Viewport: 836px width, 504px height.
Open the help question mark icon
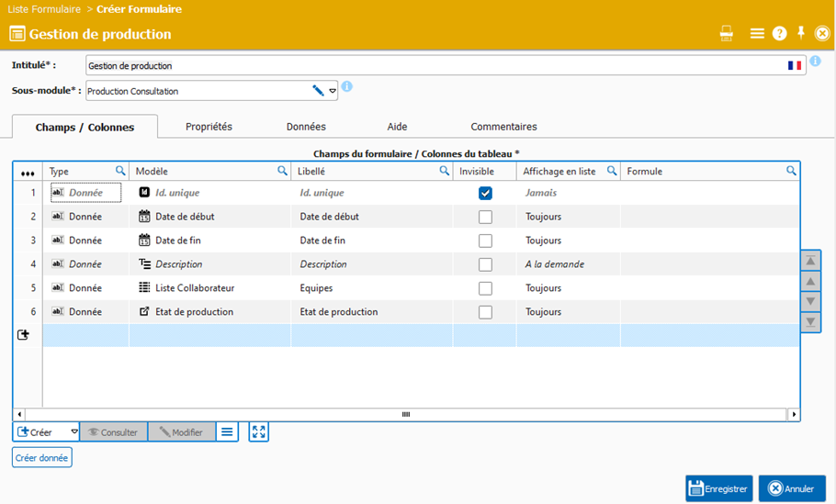click(x=779, y=34)
